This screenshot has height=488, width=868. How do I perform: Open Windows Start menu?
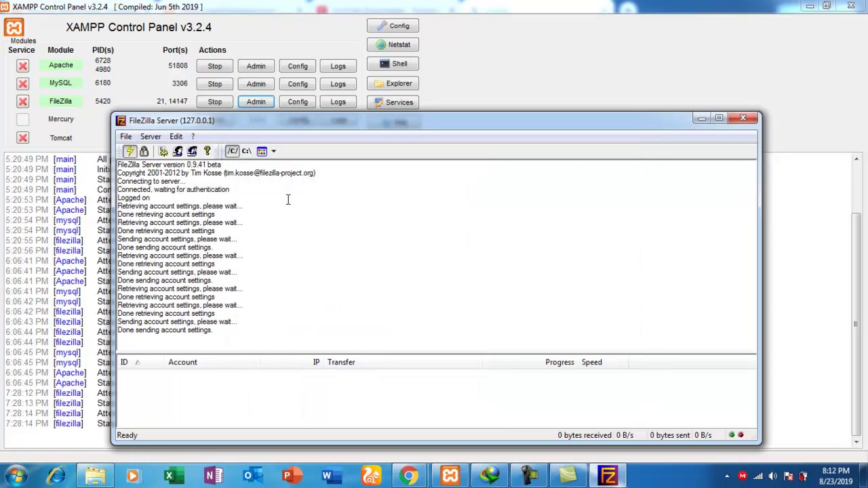point(16,476)
